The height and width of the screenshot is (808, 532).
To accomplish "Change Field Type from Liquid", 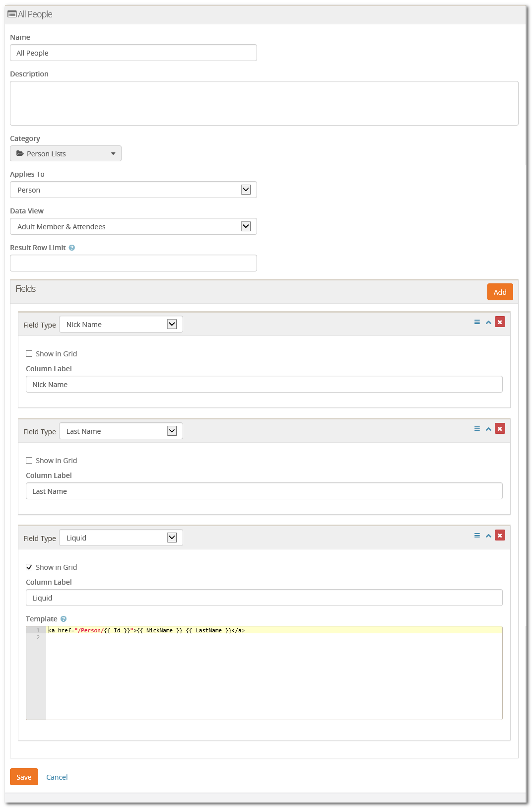I will (121, 538).
